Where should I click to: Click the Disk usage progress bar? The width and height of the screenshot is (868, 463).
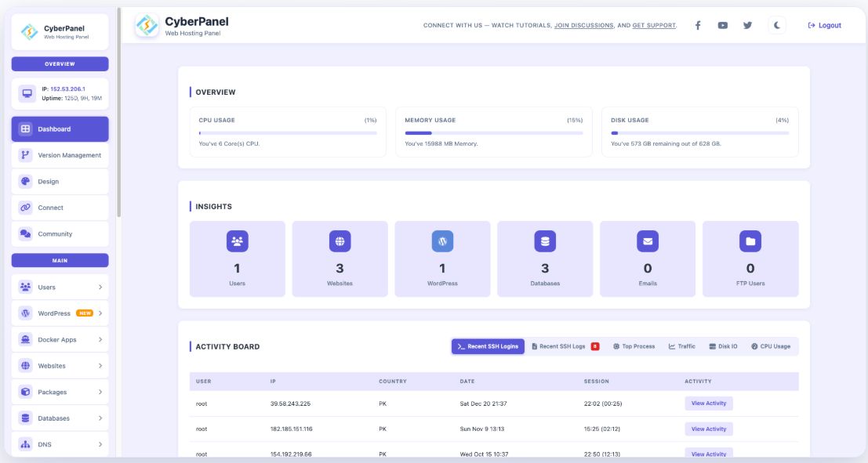click(x=699, y=132)
